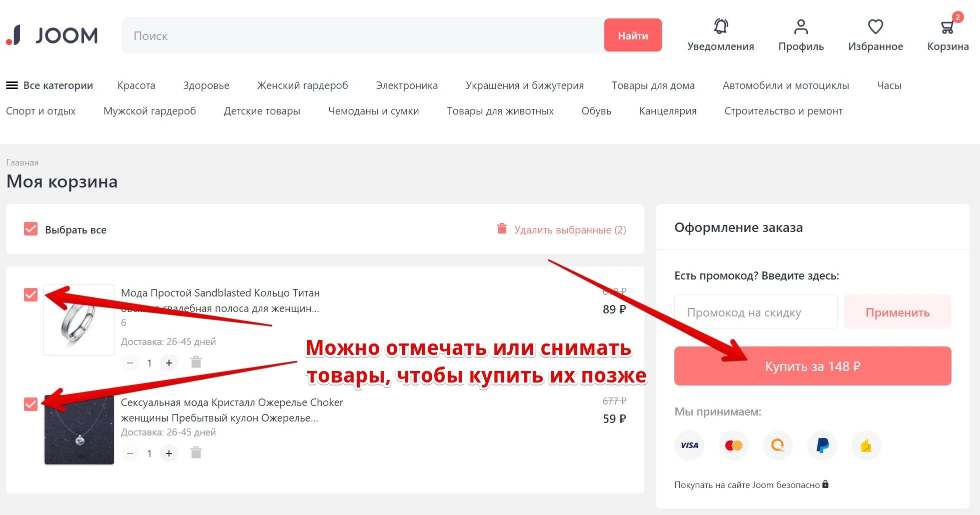The width and height of the screenshot is (980, 515).
Task: Click the yellow Yandex Money payment icon
Action: pos(866,445)
